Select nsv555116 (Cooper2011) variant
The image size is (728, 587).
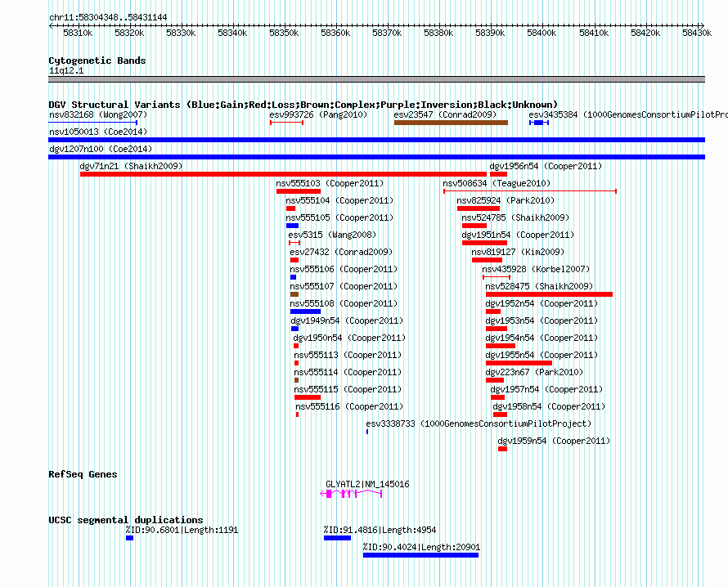click(297, 414)
